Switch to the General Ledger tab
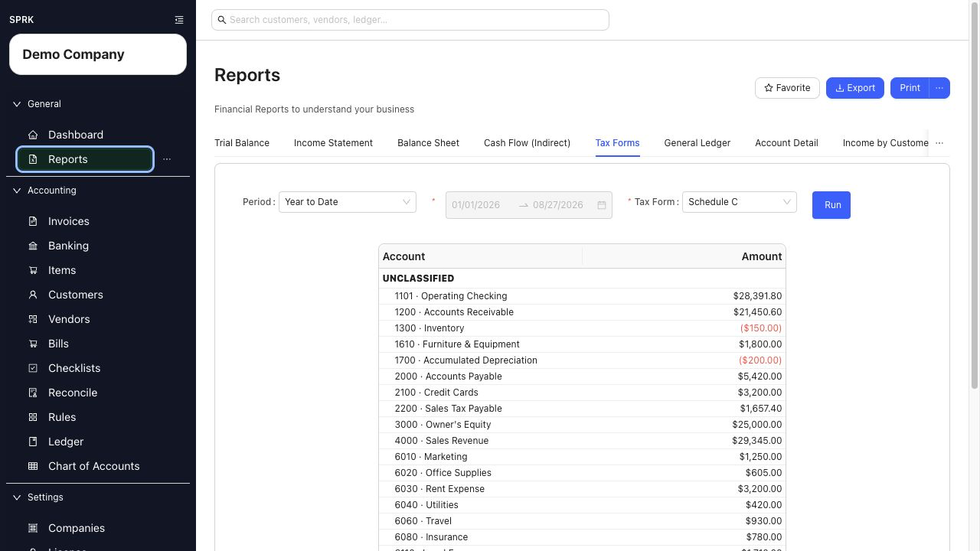980x551 pixels. pos(697,143)
